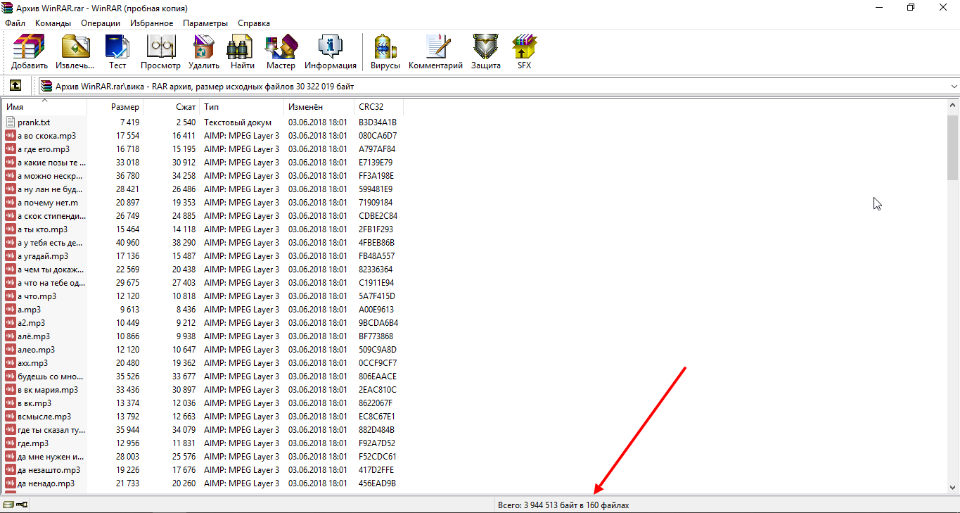Click the scrollbar up arrow

[x=953, y=106]
